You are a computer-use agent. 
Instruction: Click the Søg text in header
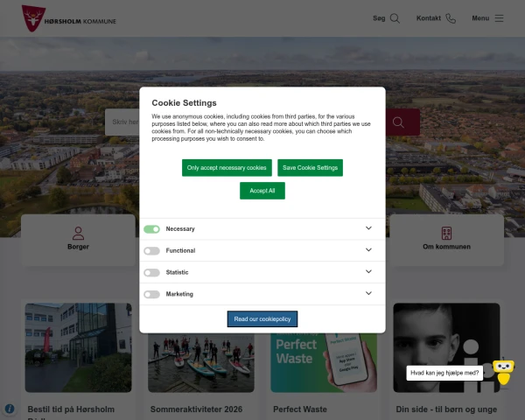(x=379, y=18)
